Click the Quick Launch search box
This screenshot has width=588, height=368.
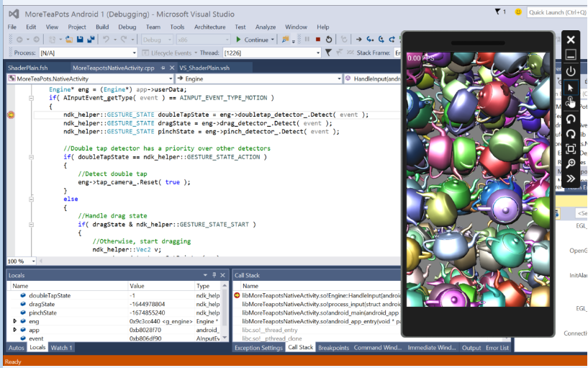[x=556, y=12]
